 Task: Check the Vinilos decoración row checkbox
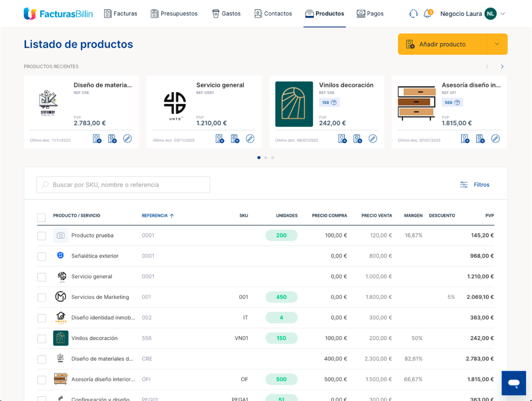pyautogui.click(x=41, y=338)
